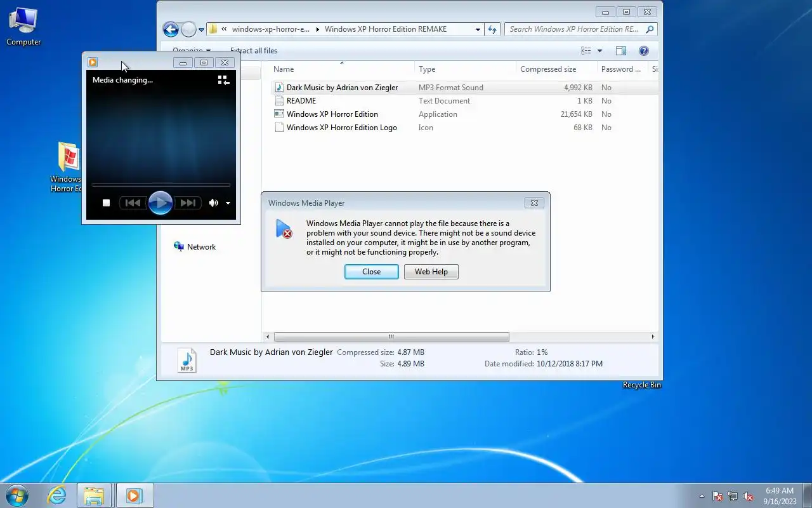Image resolution: width=812 pixels, height=508 pixels.
Task: Click the Media Player title bar icon
Action: pyautogui.click(x=93, y=62)
